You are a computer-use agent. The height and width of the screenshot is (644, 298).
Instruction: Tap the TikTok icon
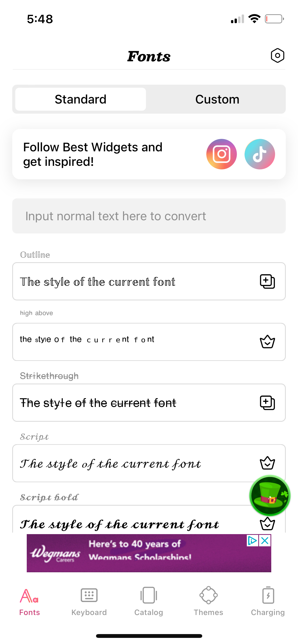click(x=260, y=154)
